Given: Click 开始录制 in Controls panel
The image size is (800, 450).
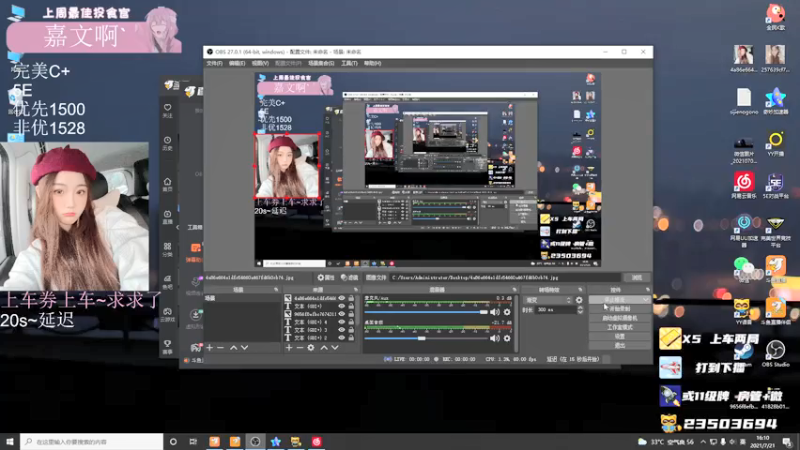Looking at the screenshot, I should coord(619,309).
